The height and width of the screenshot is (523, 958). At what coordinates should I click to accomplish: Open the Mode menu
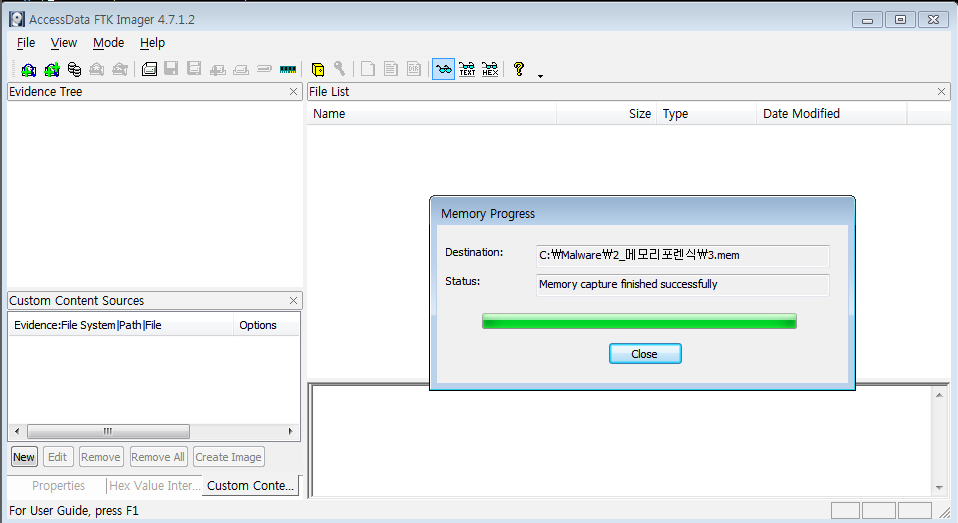point(108,43)
